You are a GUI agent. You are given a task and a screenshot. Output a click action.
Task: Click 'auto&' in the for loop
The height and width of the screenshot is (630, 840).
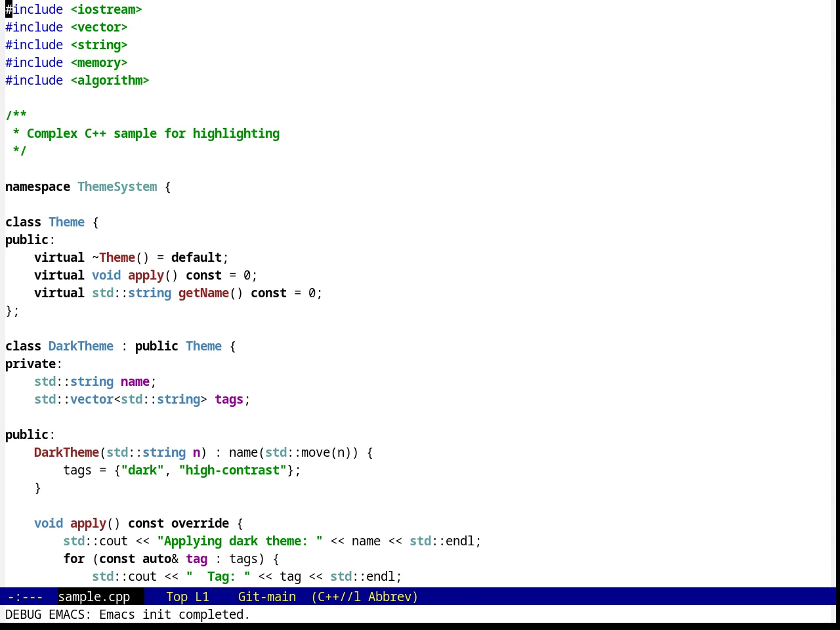coord(160,558)
